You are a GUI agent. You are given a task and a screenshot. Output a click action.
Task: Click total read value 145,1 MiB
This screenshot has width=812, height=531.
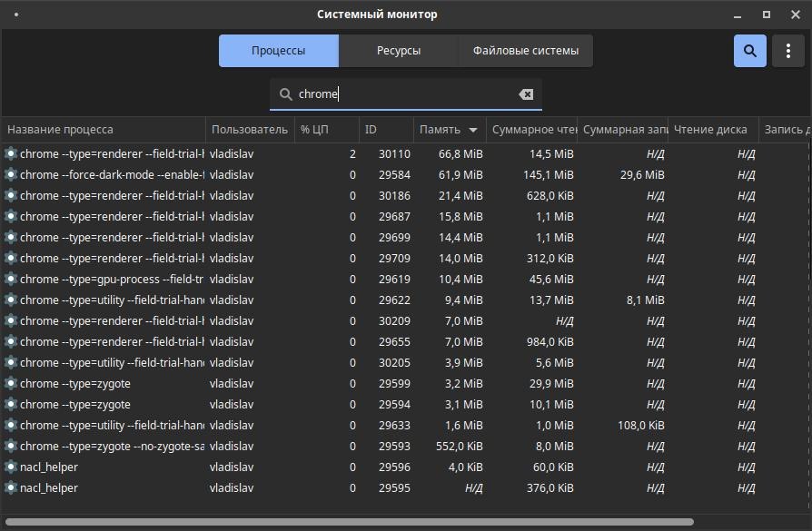(549, 175)
